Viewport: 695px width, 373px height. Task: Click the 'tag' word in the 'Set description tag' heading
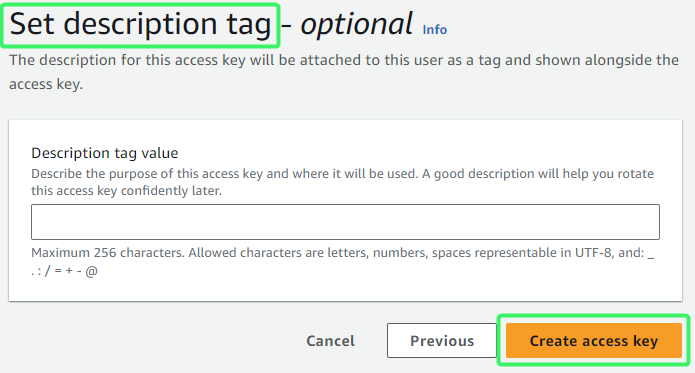tap(249, 26)
